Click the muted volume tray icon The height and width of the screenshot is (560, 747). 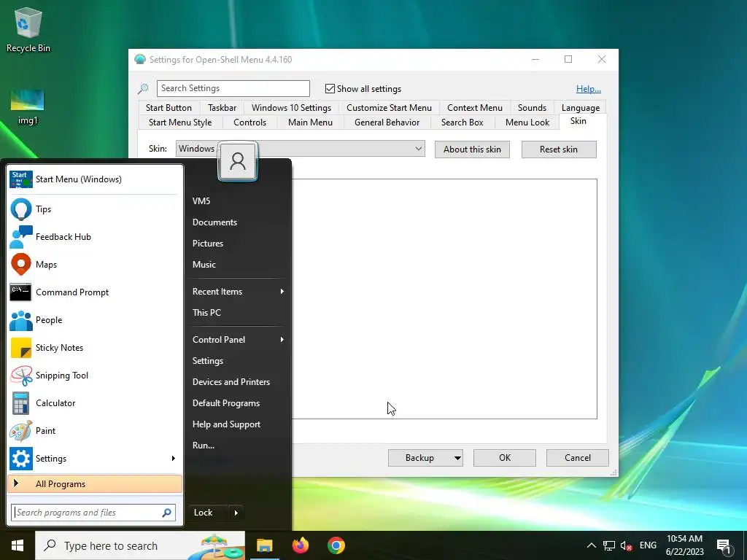click(626, 545)
